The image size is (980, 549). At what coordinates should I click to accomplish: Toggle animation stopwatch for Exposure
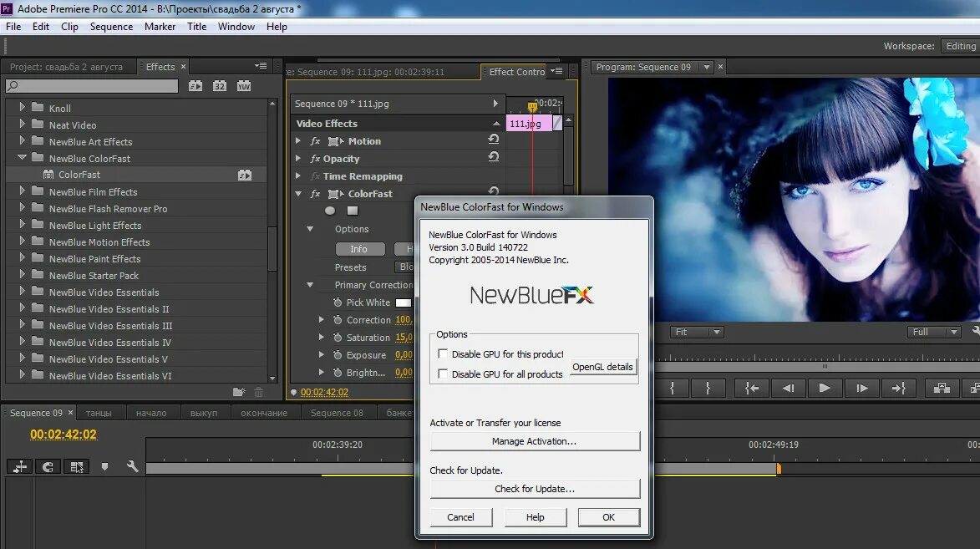click(x=338, y=354)
